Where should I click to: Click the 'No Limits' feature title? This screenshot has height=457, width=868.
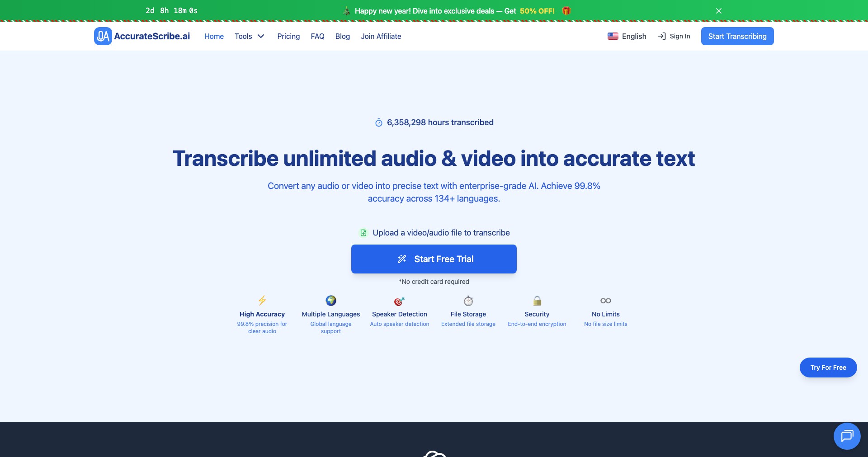[x=606, y=314]
